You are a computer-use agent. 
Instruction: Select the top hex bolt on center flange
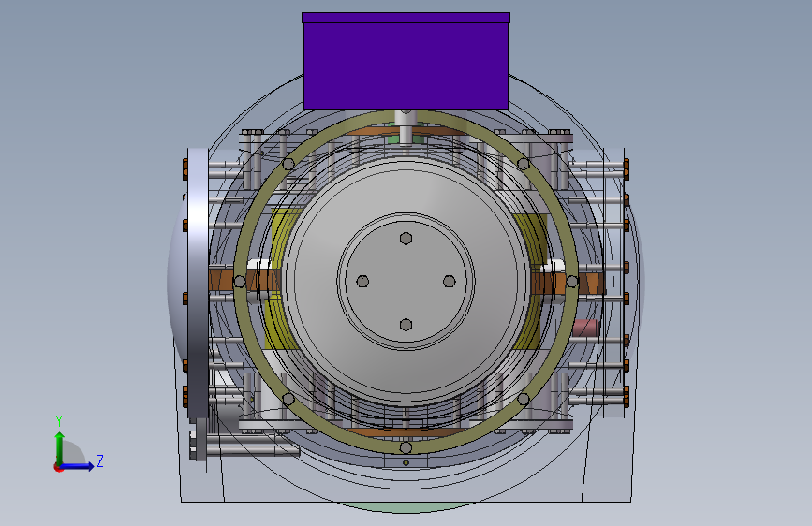tap(406, 238)
